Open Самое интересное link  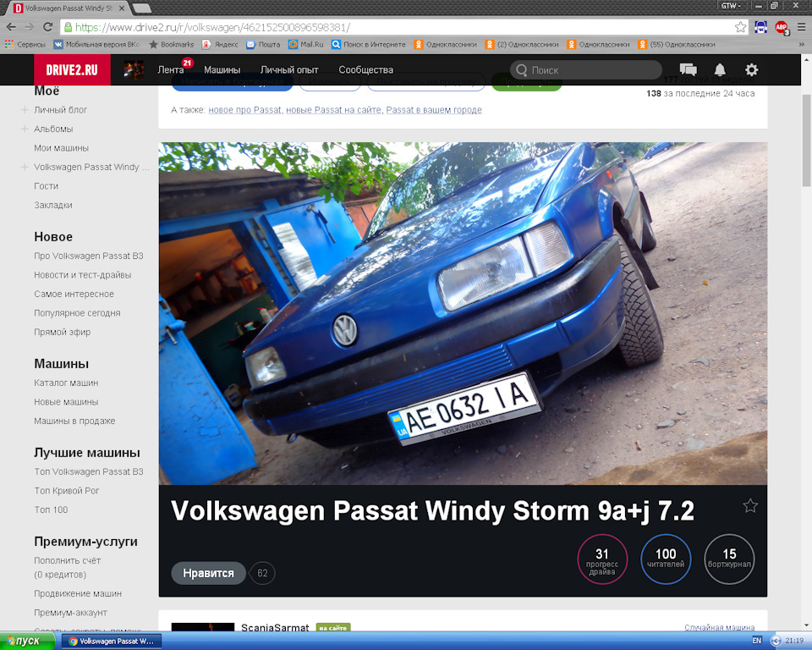click(74, 295)
